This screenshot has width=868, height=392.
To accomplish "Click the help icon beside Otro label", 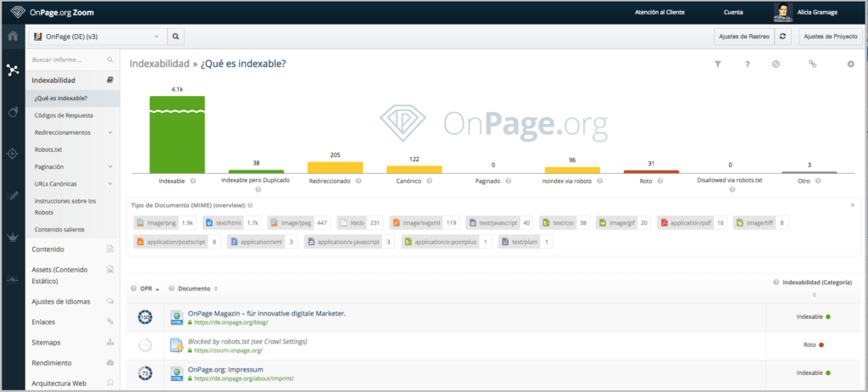I will [818, 181].
